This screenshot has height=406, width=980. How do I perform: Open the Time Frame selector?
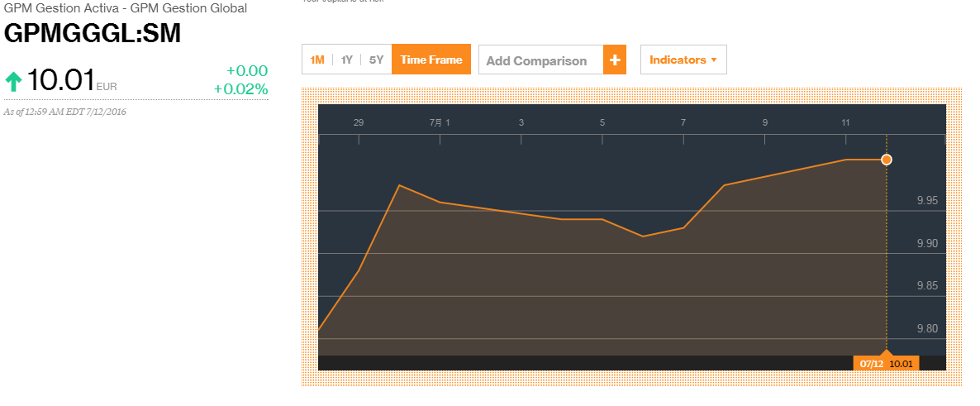[x=431, y=60]
